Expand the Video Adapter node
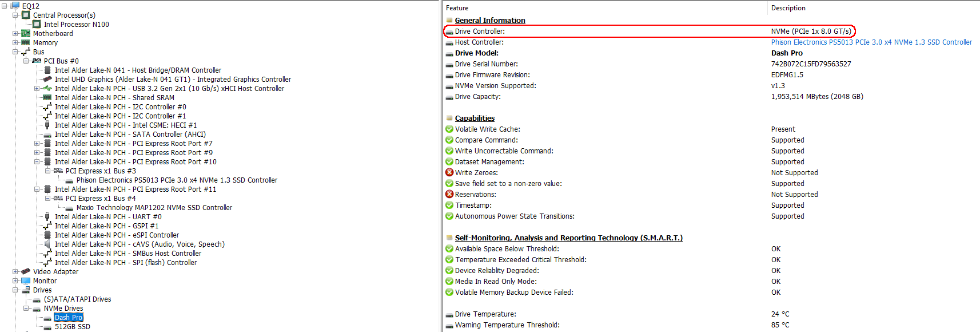The height and width of the screenshot is (332, 980). (x=15, y=271)
